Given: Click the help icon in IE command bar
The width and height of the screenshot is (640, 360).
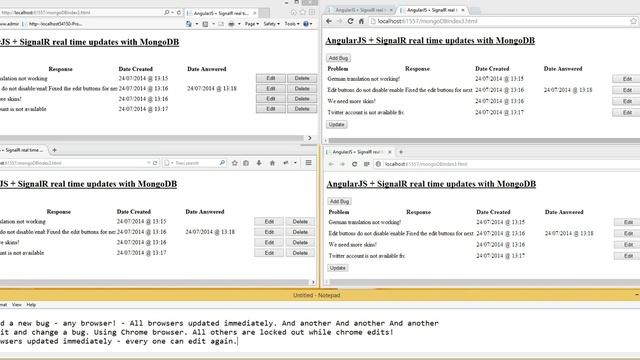Looking at the screenshot, I should click(306, 24).
